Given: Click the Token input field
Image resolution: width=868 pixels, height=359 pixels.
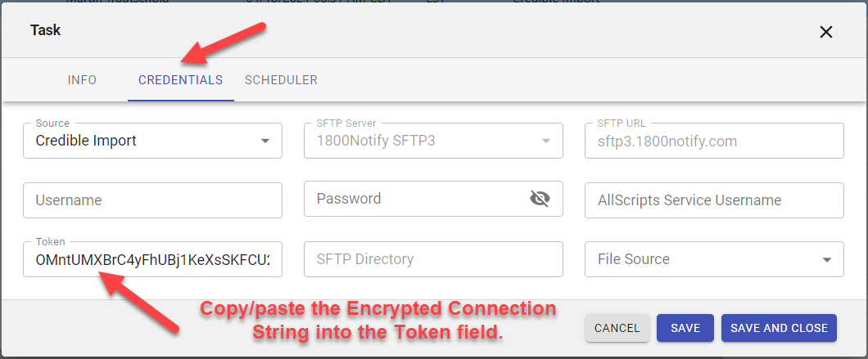Looking at the screenshot, I should click(x=152, y=259).
